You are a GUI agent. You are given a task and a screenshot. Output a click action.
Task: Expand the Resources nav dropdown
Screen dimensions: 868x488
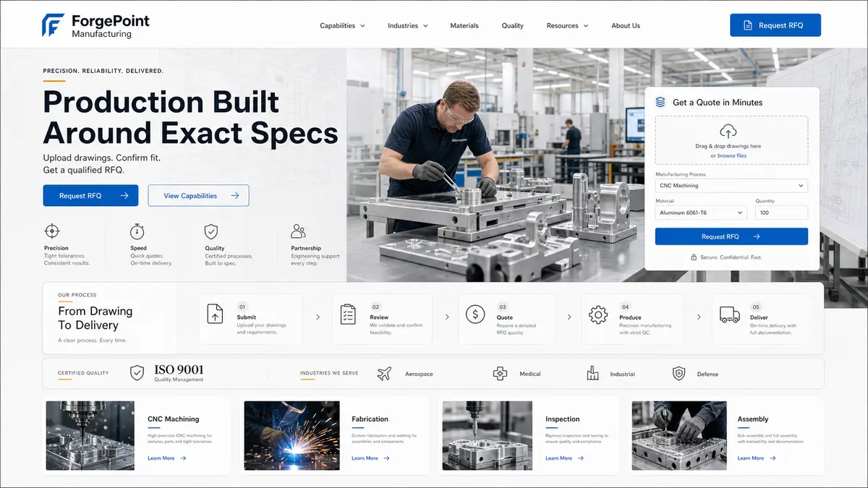pyautogui.click(x=567, y=25)
